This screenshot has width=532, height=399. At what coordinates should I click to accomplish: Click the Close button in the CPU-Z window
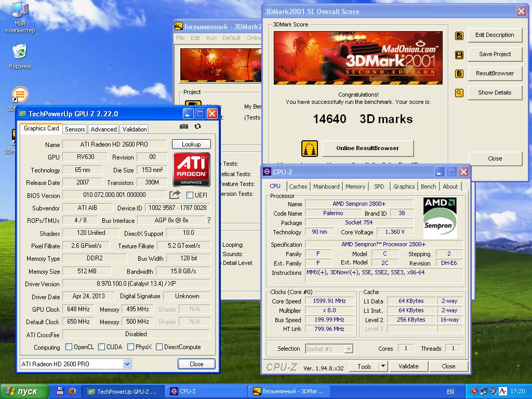point(448,366)
